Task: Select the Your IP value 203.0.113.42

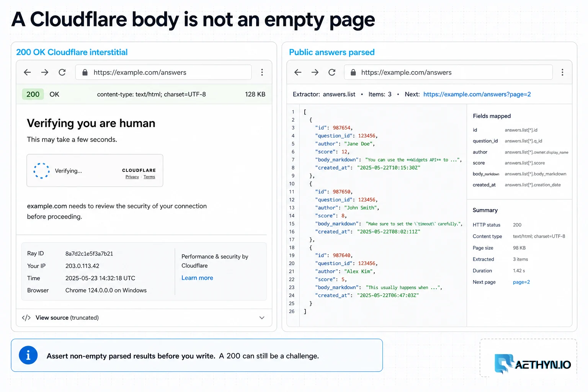Action: click(82, 266)
